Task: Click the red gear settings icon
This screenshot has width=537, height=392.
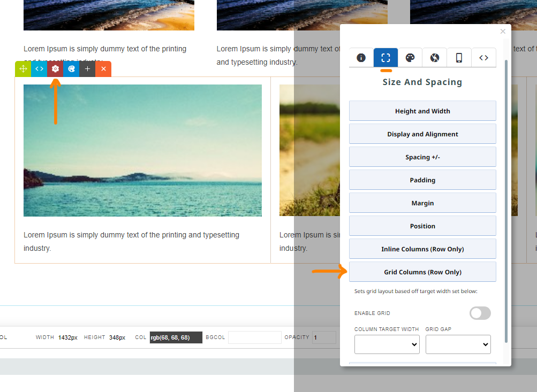Action: (x=55, y=69)
